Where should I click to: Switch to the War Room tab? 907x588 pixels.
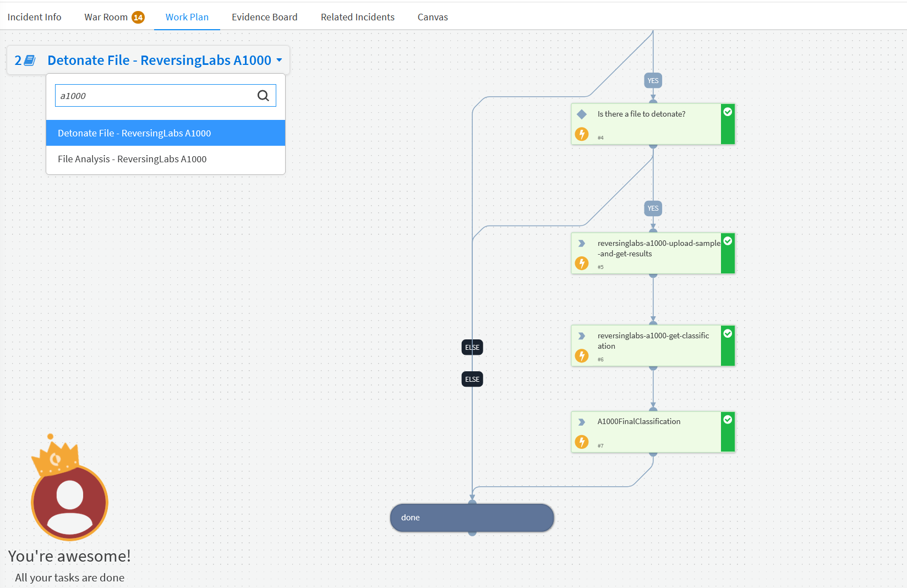coord(106,17)
